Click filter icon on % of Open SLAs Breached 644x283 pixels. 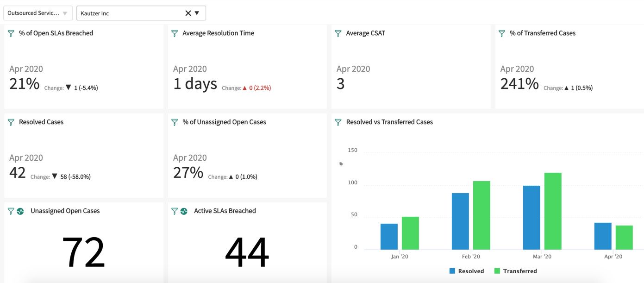[x=11, y=33]
